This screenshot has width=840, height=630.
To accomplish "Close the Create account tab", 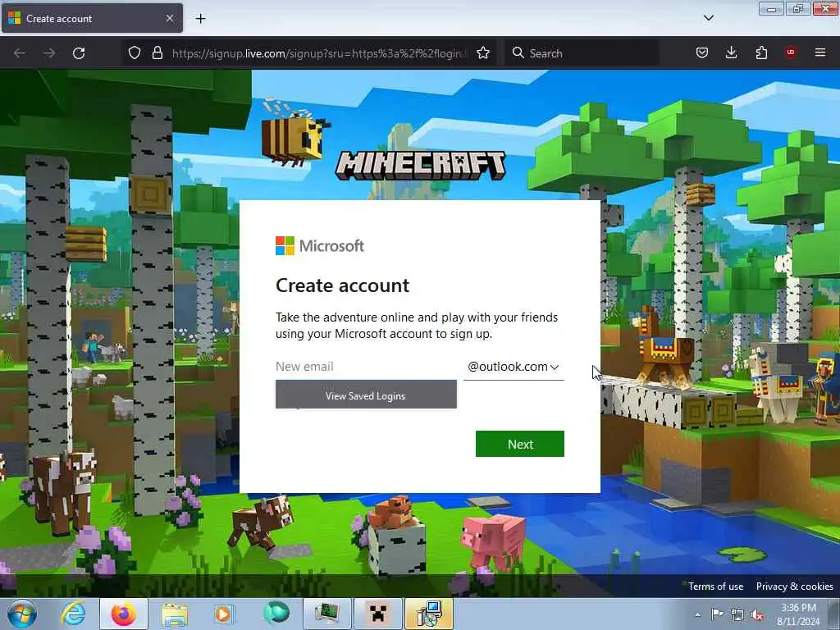I will click(170, 18).
